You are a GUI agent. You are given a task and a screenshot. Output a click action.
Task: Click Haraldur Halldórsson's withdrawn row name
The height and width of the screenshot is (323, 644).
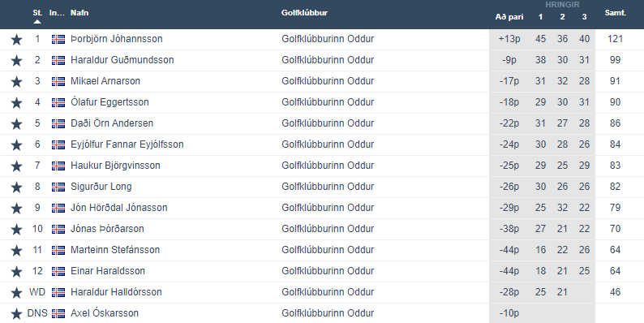tap(116, 292)
